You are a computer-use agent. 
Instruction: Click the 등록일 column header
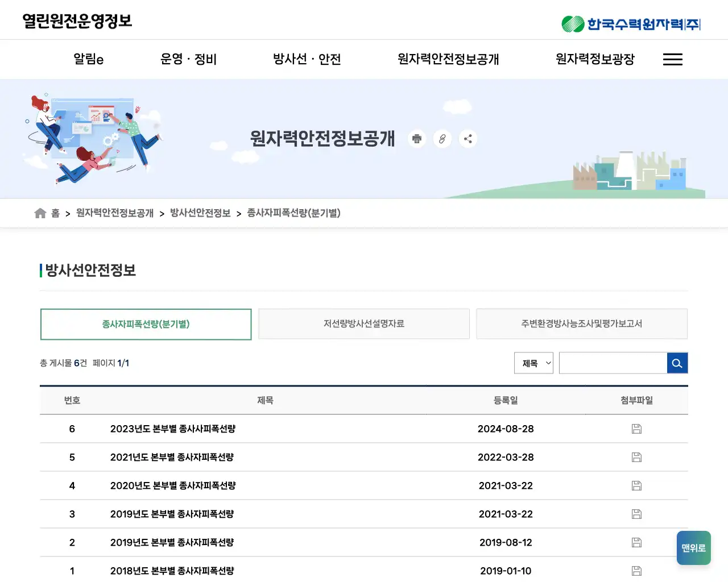[506, 400]
